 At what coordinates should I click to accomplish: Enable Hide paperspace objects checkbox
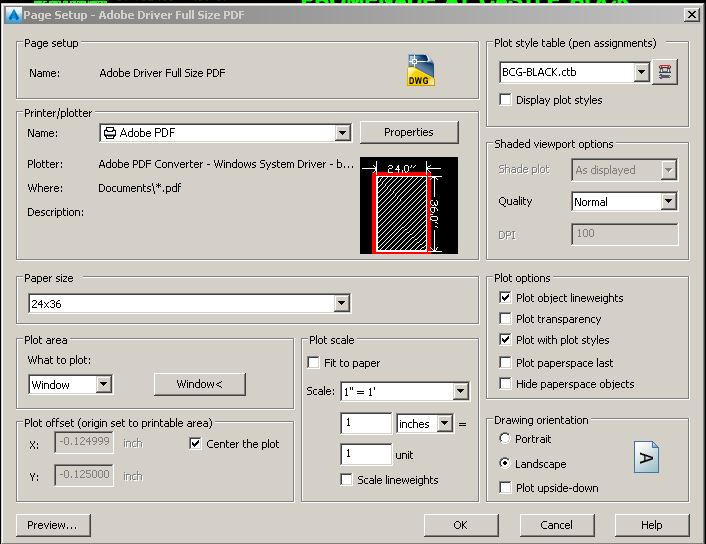(505, 384)
